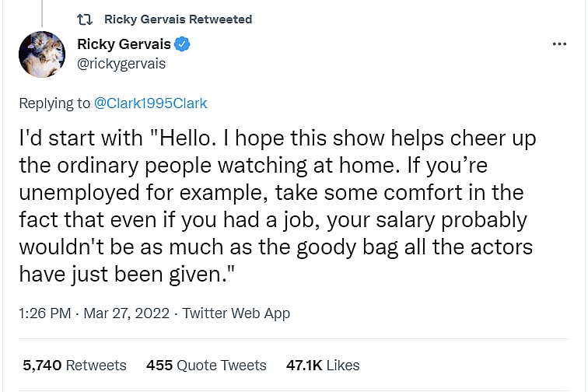View the 5,740 Retweets list
This screenshot has width=588, height=392.
[x=74, y=365]
